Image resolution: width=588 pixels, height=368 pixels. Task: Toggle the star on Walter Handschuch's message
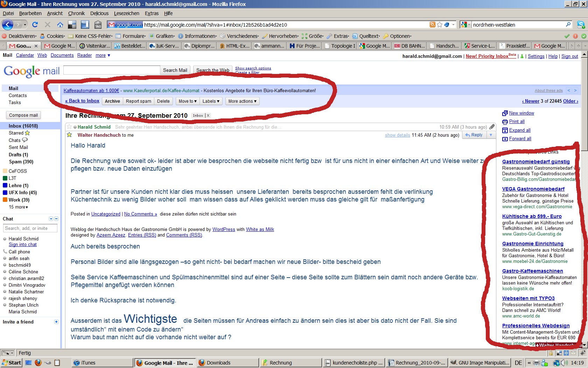69,135
